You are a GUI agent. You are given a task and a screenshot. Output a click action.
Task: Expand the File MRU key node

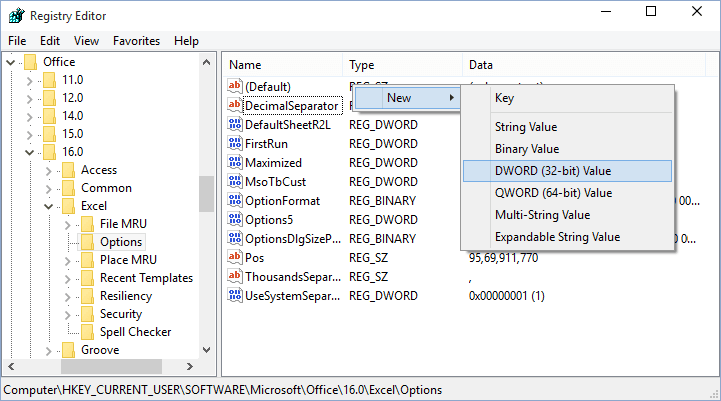(x=68, y=225)
